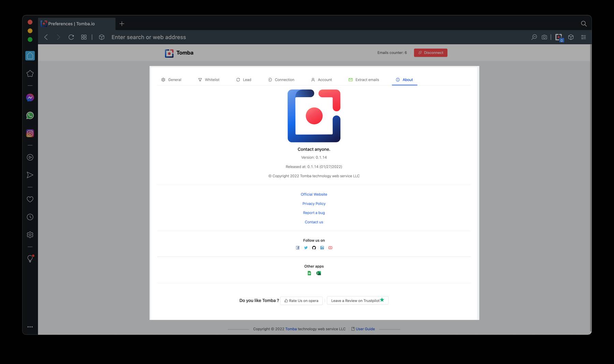The width and height of the screenshot is (614, 364).
Task: Click the address bar search field
Action: pos(317,37)
